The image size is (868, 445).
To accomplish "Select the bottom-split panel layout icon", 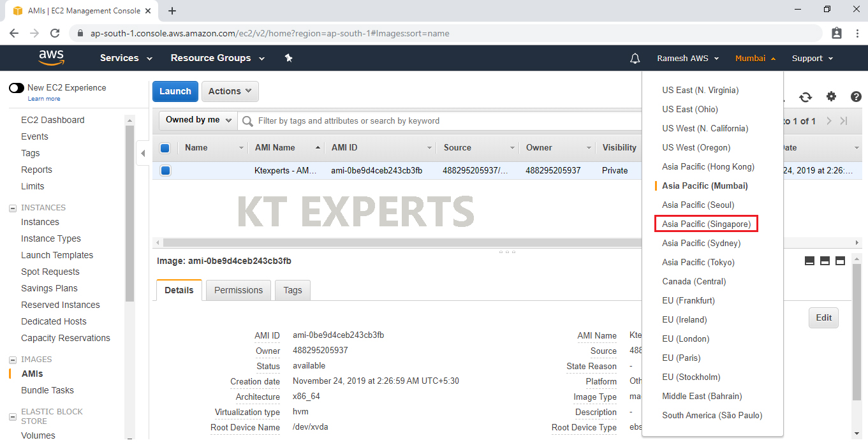I will [810, 261].
